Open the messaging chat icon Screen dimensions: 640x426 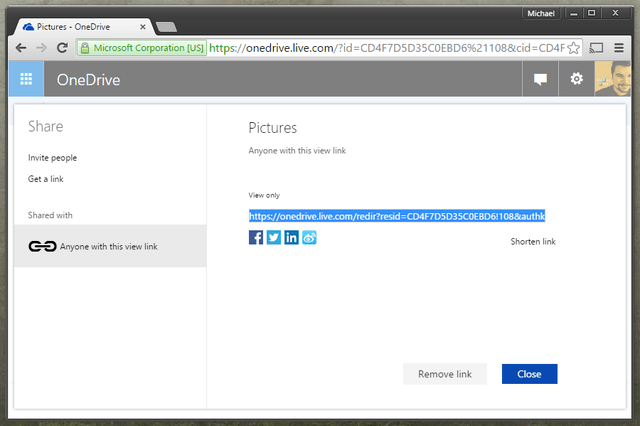click(x=540, y=79)
